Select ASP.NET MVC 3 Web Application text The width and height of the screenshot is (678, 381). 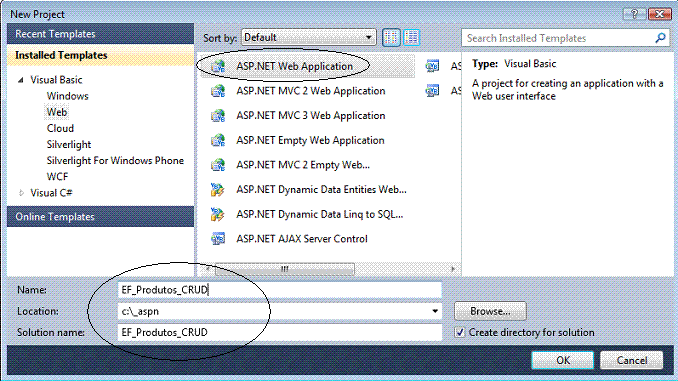click(x=310, y=115)
